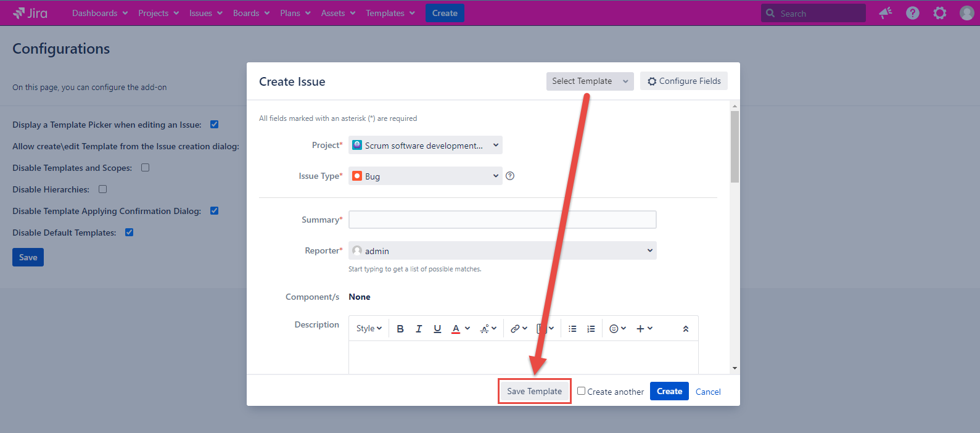Click the Save Template button
The height and width of the screenshot is (433, 980).
point(534,392)
